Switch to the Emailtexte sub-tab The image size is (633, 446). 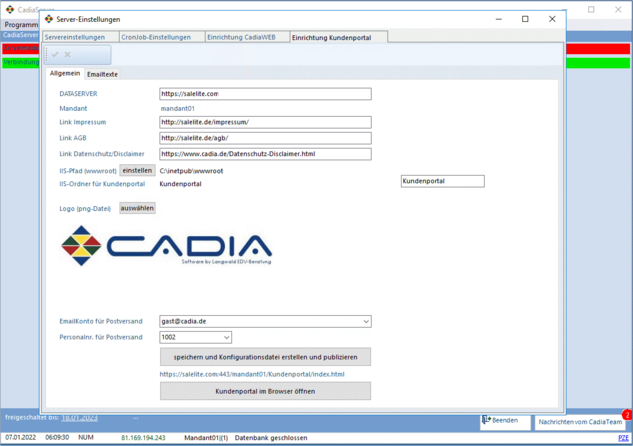(103, 74)
